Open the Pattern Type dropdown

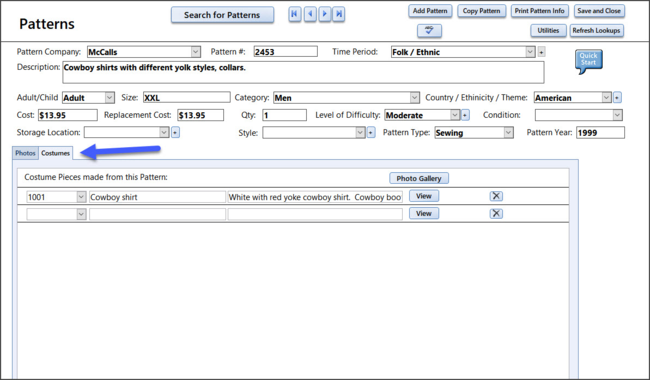[509, 133]
